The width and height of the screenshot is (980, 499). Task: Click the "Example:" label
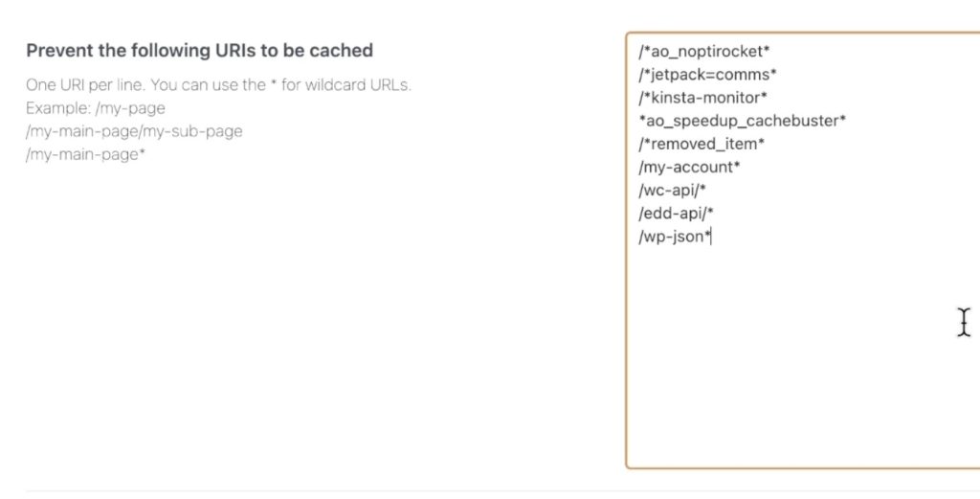point(58,107)
